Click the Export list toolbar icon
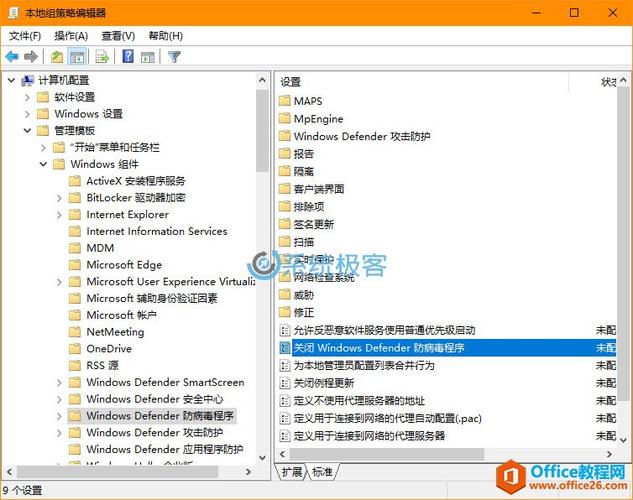This screenshot has width=633, height=500. [x=102, y=57]
